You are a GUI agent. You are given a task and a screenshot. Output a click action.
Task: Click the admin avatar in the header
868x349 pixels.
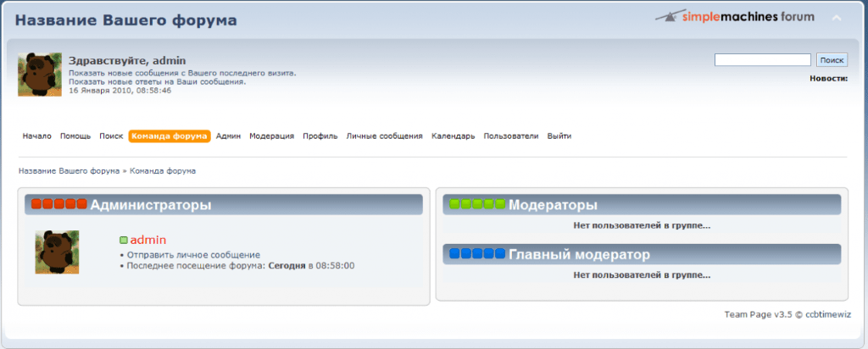[38, 75]
